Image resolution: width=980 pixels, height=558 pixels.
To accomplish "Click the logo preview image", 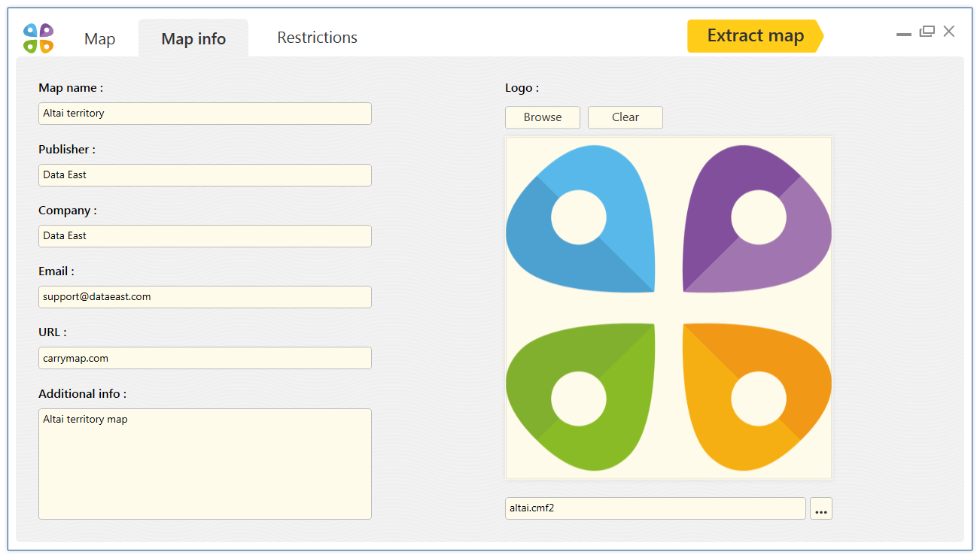I will coord(668,308).
